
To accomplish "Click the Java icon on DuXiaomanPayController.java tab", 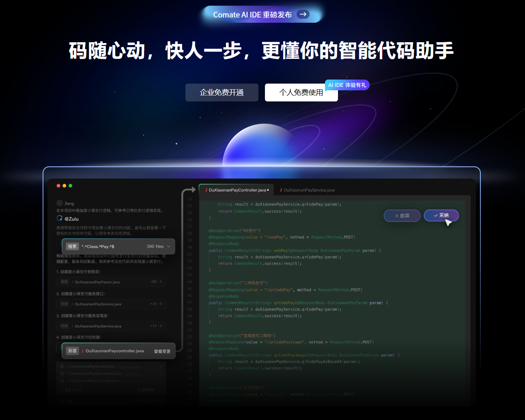I will point(206,190).
